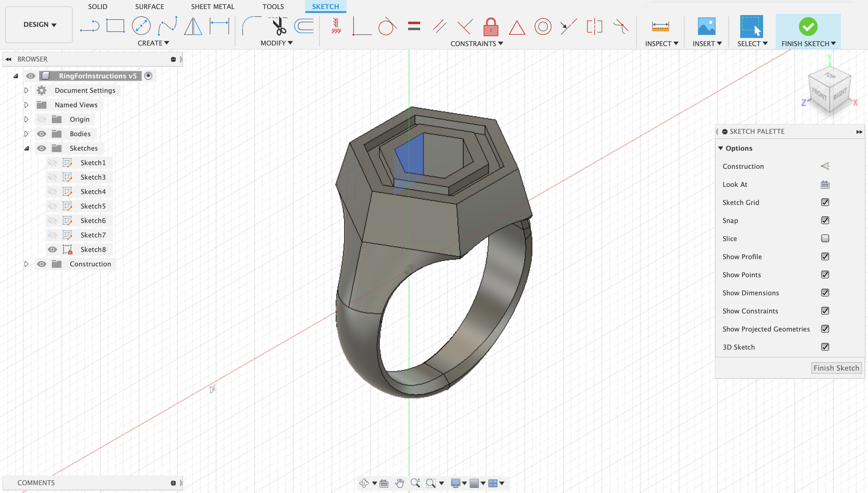Select the Rectangle sketch tool
This screenshot has height=493, width=868.
point(115,26)
